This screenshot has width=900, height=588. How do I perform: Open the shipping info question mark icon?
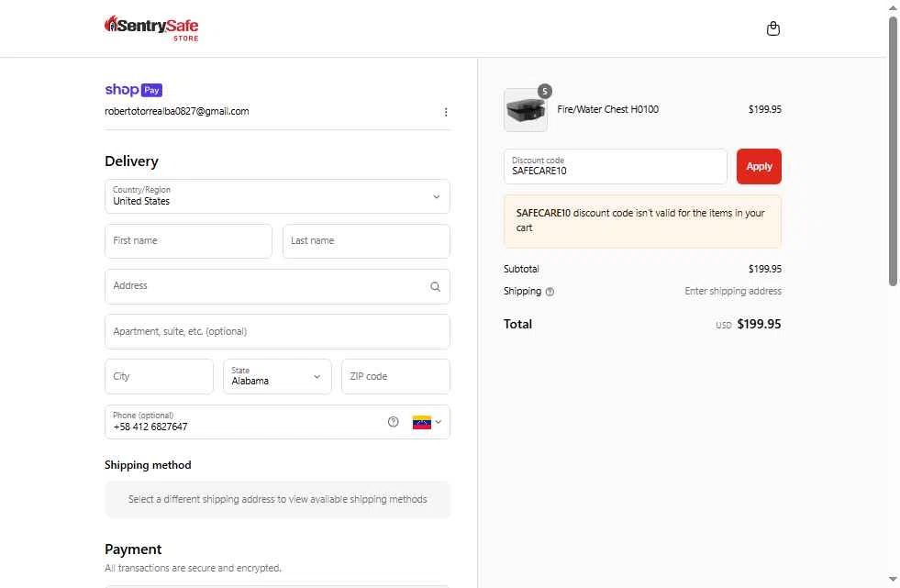point(550,292)
